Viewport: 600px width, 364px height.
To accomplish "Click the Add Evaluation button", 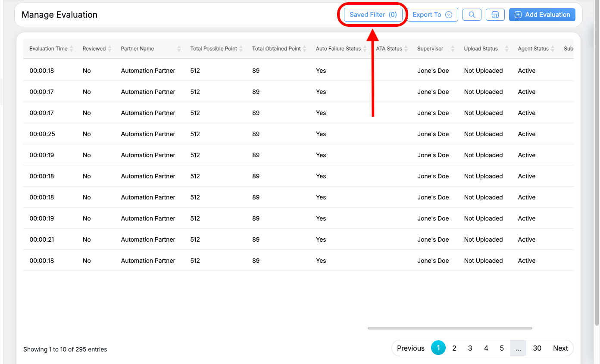I will (542, 15).
